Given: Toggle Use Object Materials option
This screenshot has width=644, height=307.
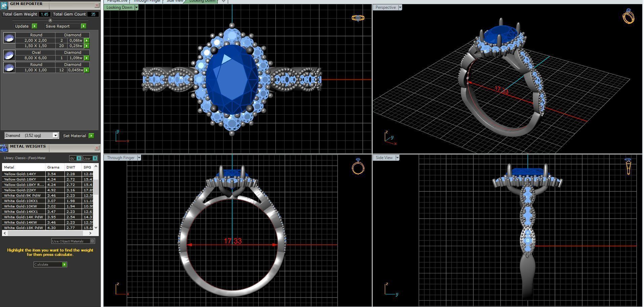Looking at the screenshot, I should (73, 241).
